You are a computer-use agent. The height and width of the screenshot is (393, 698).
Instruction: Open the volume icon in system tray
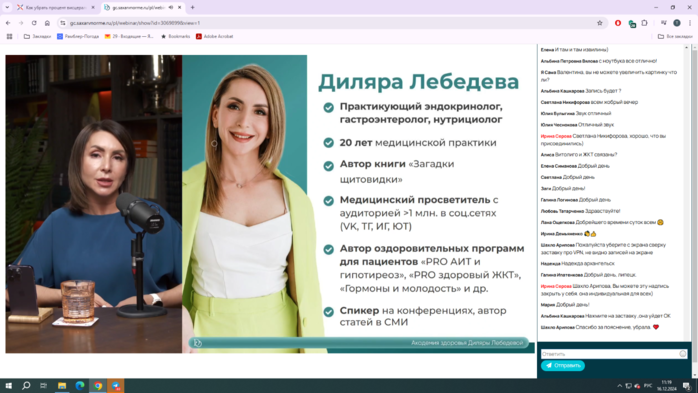(x=637, y=386)
